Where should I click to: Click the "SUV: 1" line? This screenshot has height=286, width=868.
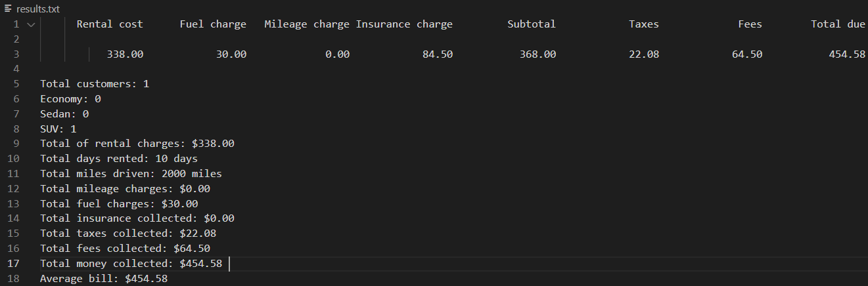(58, 129)
